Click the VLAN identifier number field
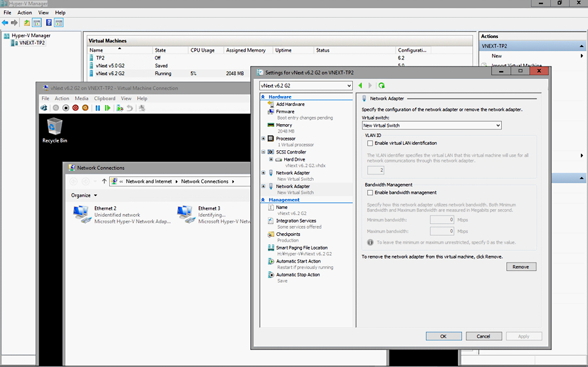 376,170
